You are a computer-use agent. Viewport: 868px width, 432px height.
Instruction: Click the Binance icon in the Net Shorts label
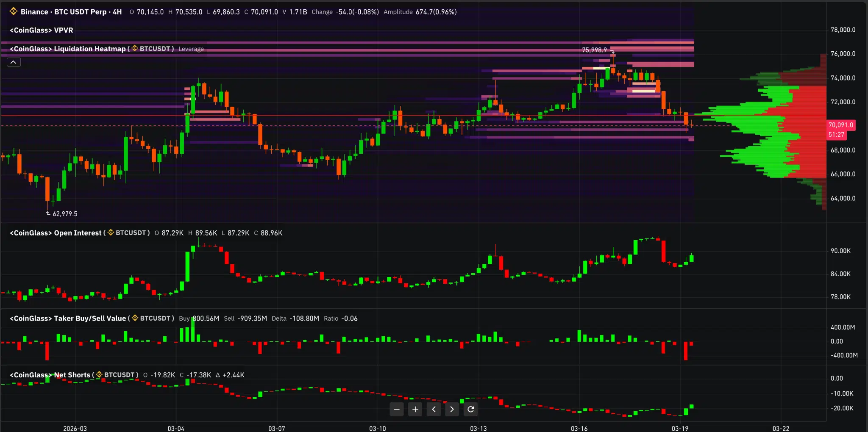pos(99,374)
